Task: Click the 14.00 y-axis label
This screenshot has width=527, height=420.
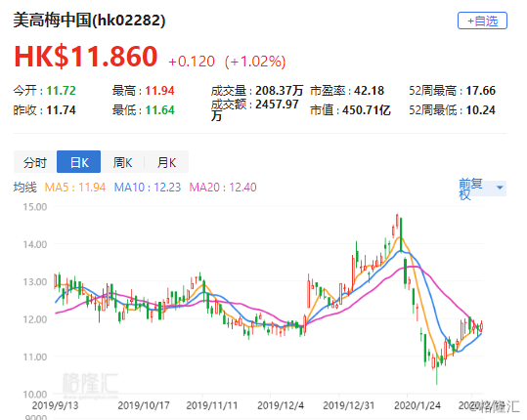Action: point(34,244)
